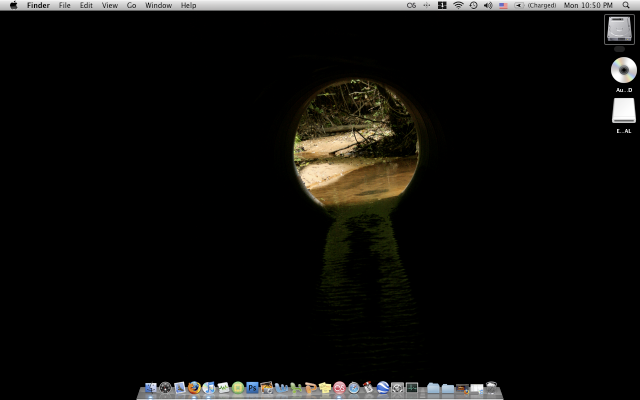Open Finder from the Dock
This screenshot has height=400, width=640.
[x=151, y=388]
